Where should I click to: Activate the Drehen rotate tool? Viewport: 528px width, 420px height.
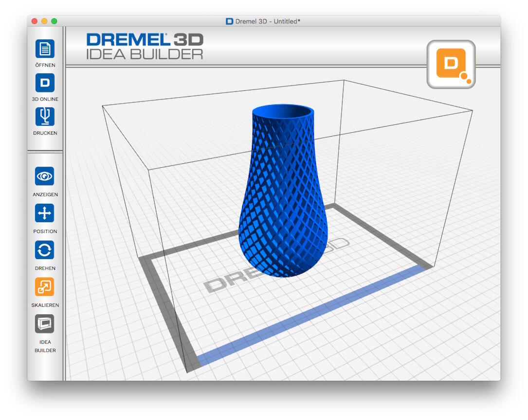[x=44, y=250]
